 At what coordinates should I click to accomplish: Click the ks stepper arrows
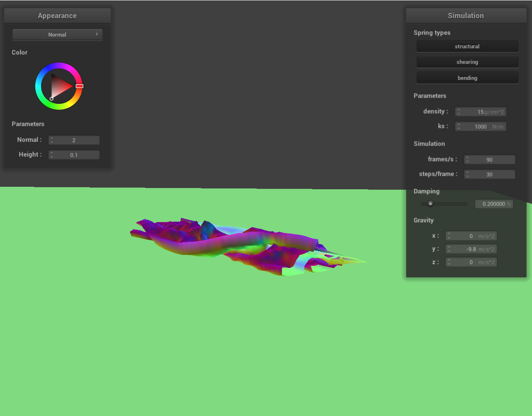point(459,127)
